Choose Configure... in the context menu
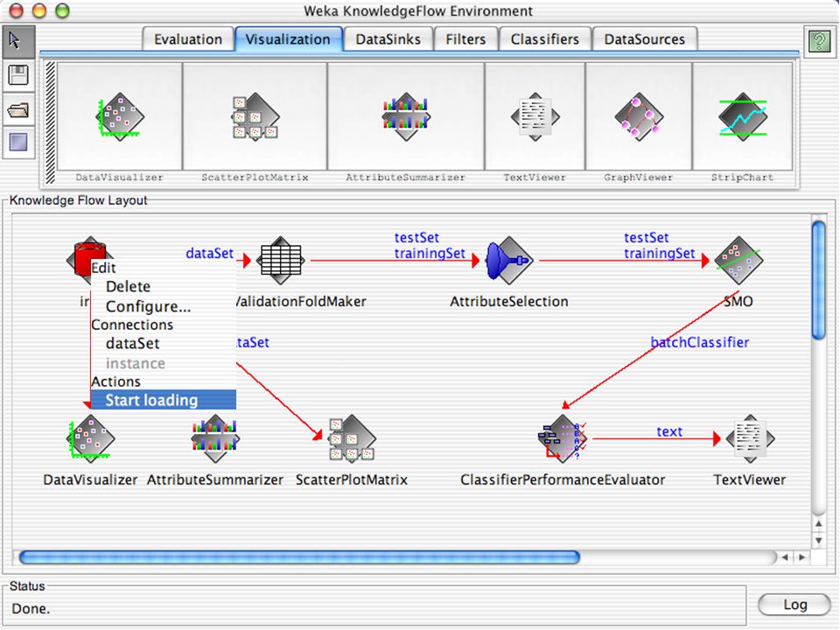The image size is (840, 630). click(x=164, y=306)
